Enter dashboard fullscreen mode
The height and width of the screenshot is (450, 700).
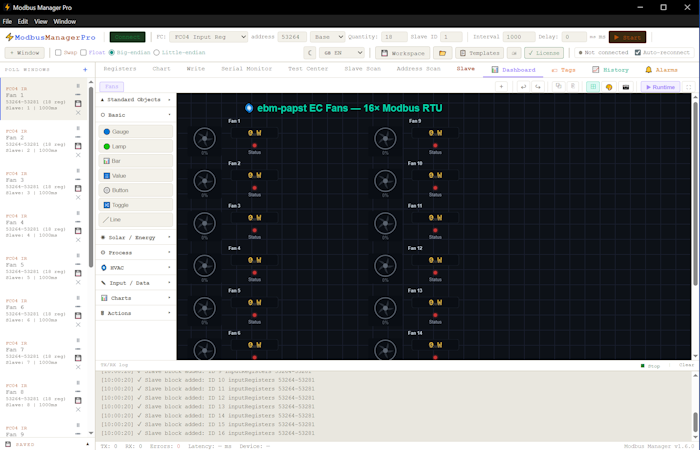click(x=689, y=87)
